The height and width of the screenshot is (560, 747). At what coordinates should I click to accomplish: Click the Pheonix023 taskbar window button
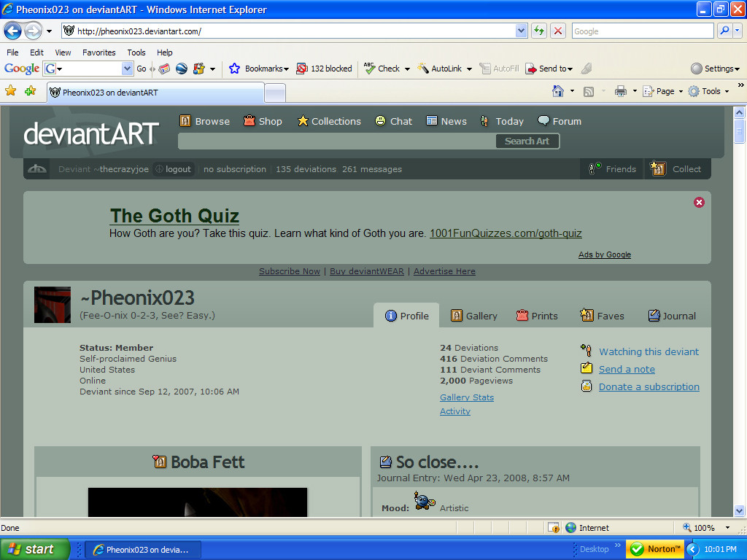[x=143, y=550]
